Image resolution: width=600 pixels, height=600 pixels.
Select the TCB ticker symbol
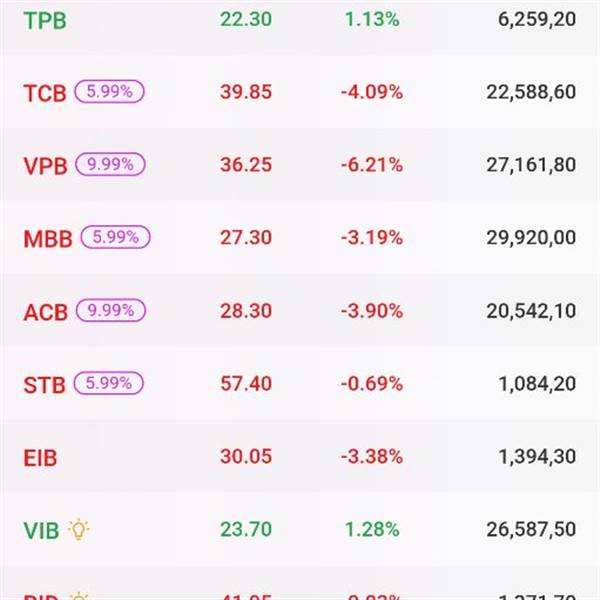44,93
